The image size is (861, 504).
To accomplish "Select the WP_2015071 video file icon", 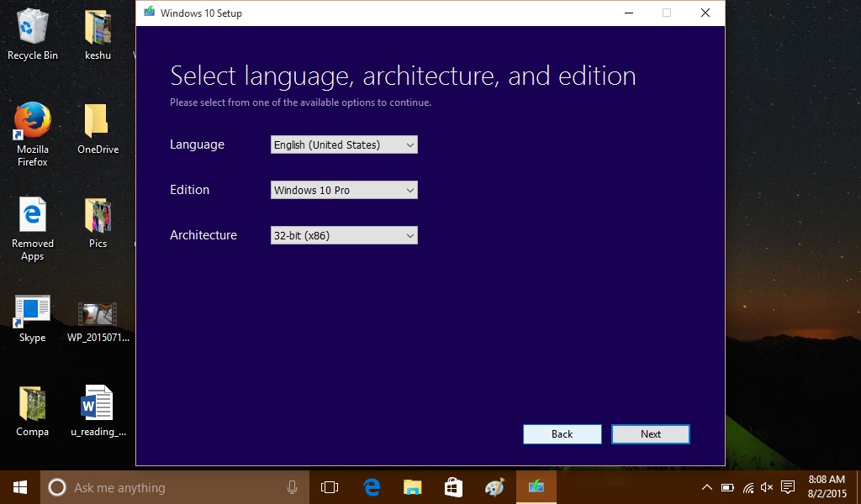I will pyautogui.click(x=98, y=322).
